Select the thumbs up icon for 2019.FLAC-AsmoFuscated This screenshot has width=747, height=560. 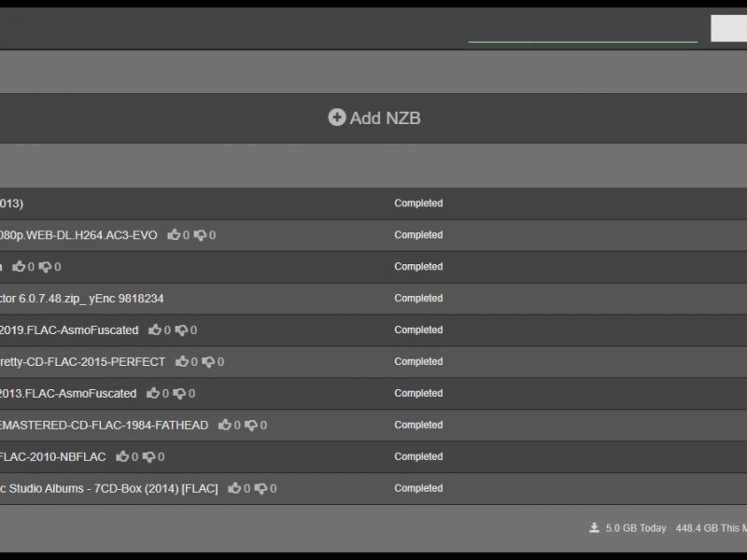[154, 329]
